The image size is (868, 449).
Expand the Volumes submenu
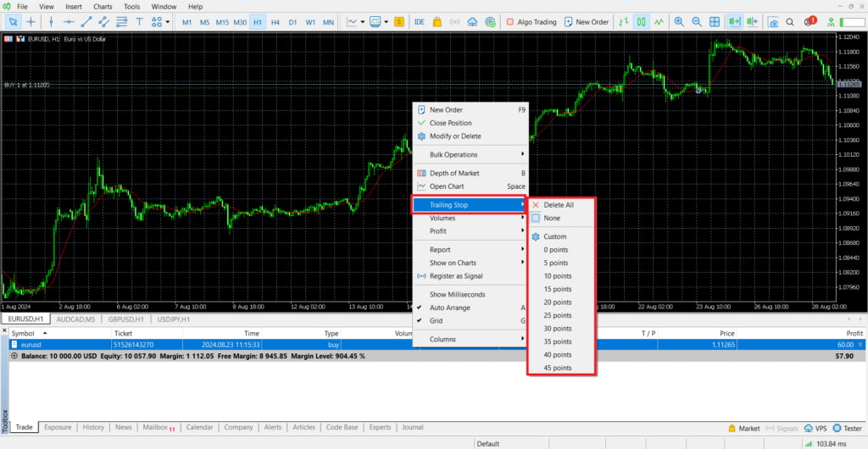[x=470, y=218]
